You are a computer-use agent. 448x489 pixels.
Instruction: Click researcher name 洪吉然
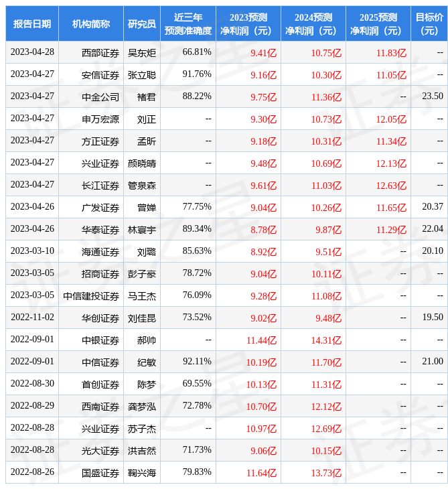click(142, 451)
